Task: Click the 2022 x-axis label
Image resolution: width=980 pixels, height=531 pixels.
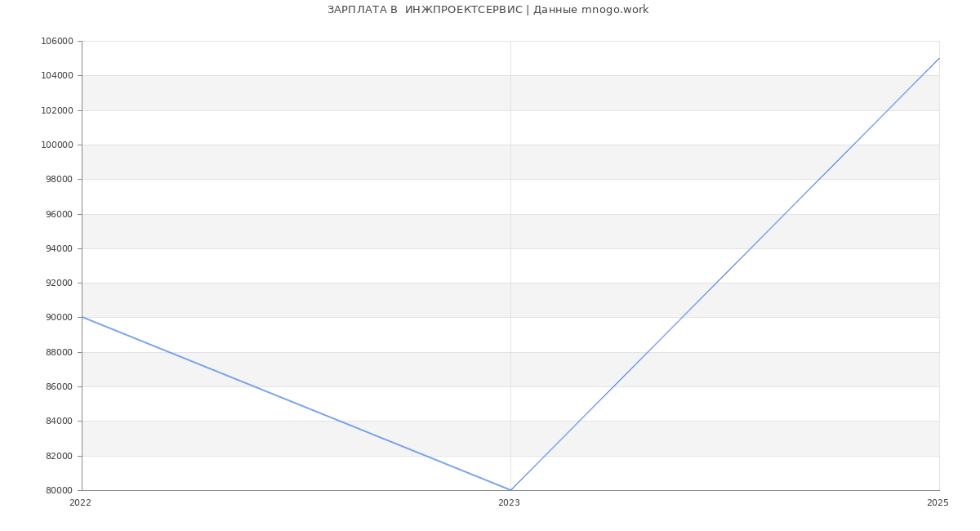Action: 80,502
